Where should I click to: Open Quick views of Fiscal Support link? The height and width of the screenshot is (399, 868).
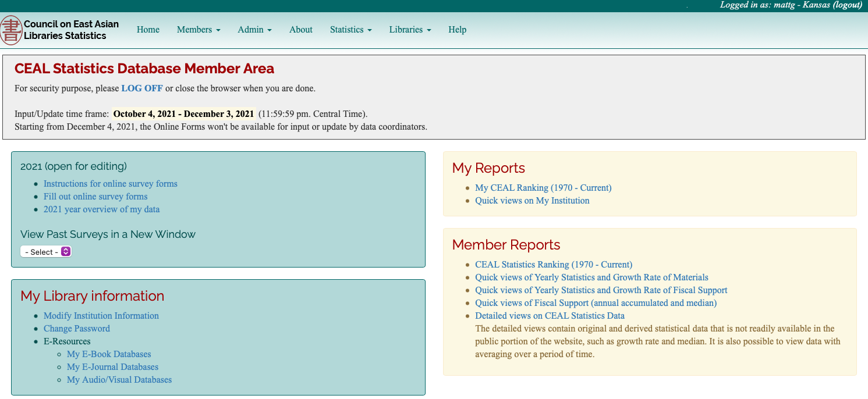click(596, 303)
